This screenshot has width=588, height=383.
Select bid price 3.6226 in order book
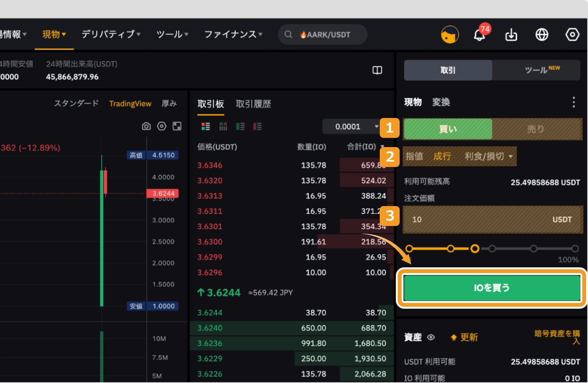tap(210, 374)
